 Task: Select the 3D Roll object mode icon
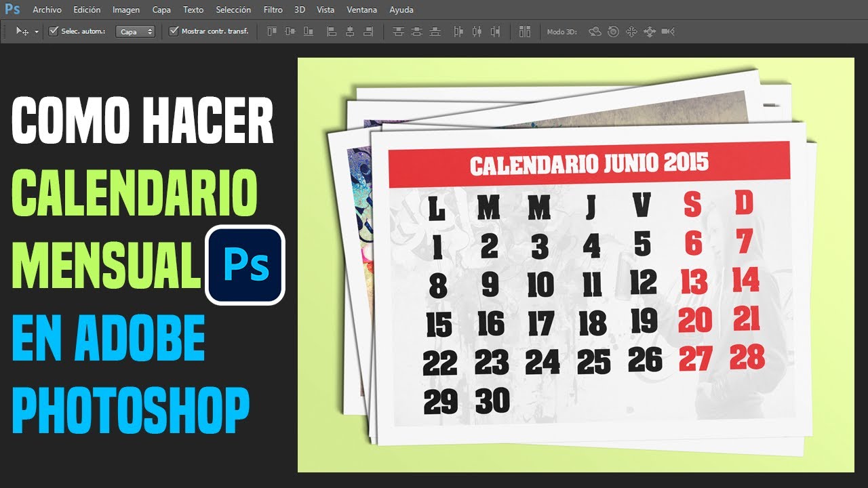tap(614, 31)
